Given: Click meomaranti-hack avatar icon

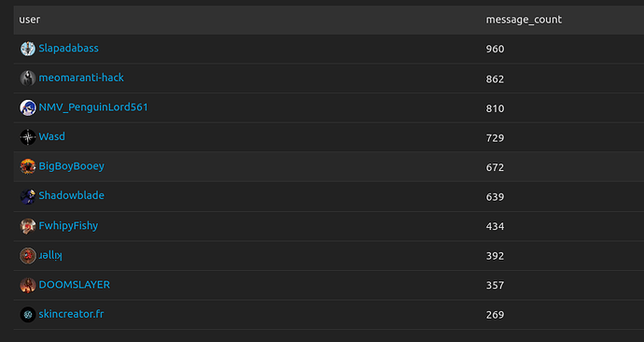Looking at the screenshot, I should [28, 78].
